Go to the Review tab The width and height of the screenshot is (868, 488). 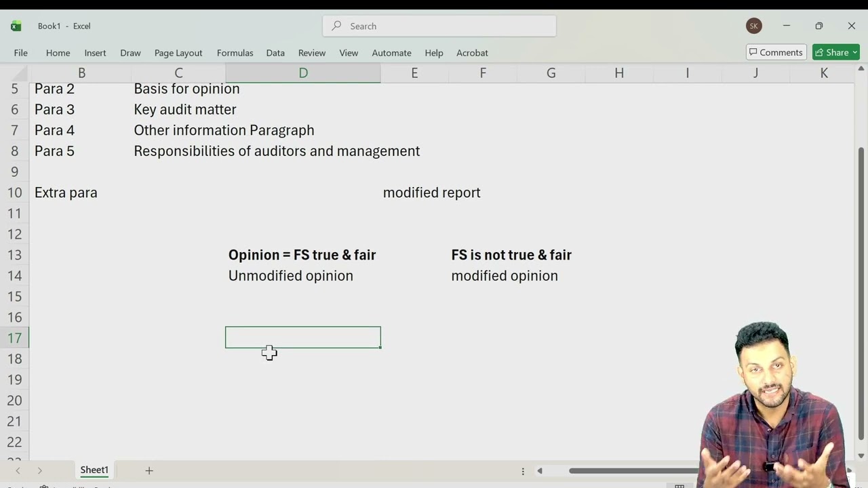[312, 53]
